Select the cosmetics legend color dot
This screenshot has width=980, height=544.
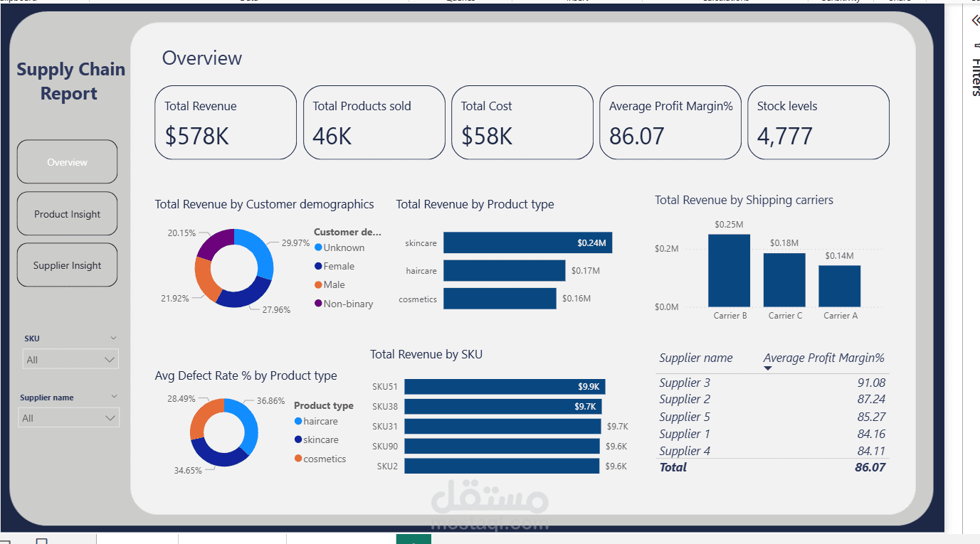coord(298,459)
